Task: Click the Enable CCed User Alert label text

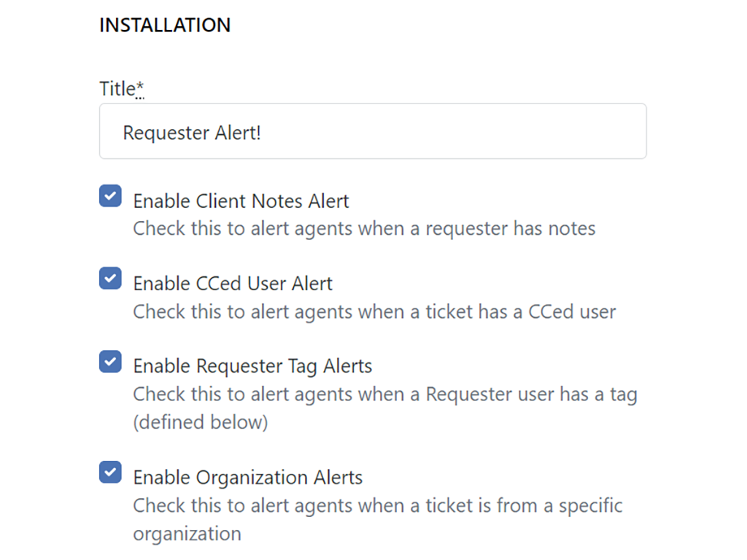Action: 232,283
